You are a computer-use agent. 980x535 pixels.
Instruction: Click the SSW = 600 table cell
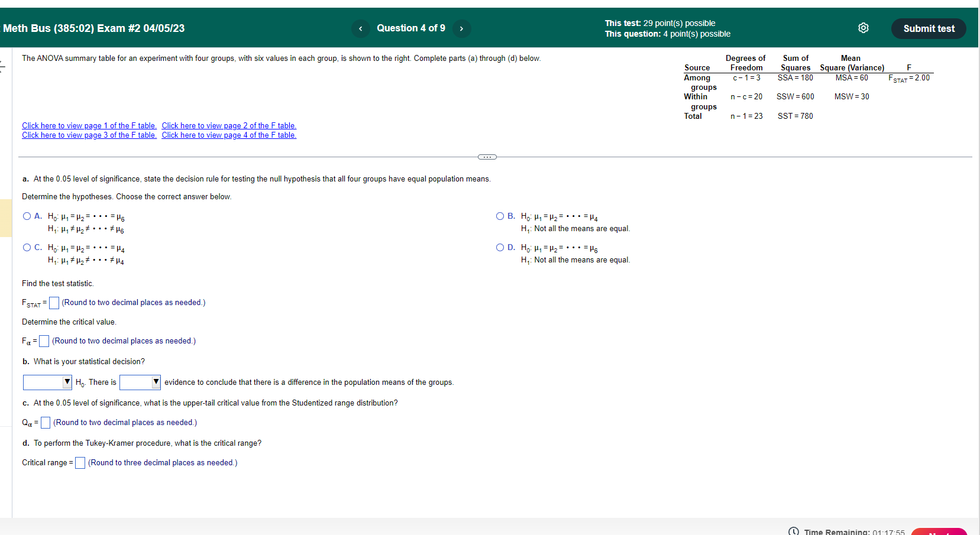pos(795,97)
